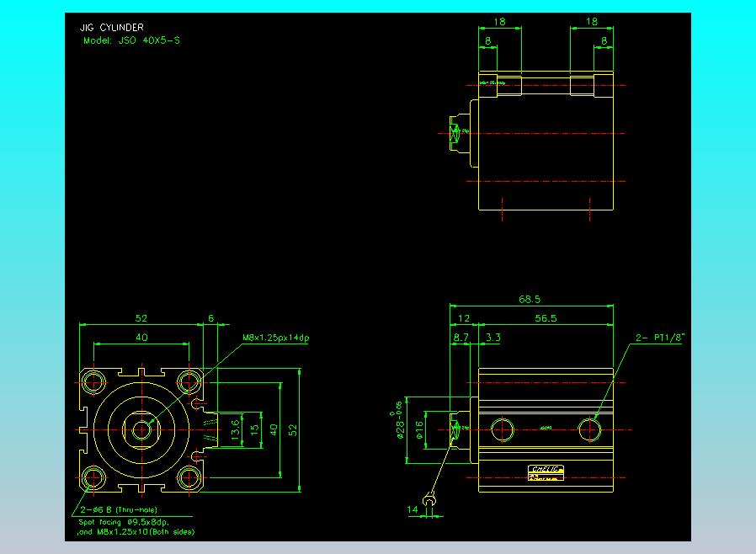Click the 3.3 dimension value

point(493,337)
